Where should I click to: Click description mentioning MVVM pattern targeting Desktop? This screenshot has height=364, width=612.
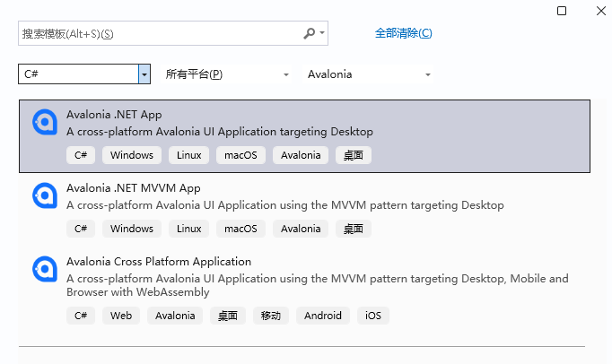tap(285, 204)
